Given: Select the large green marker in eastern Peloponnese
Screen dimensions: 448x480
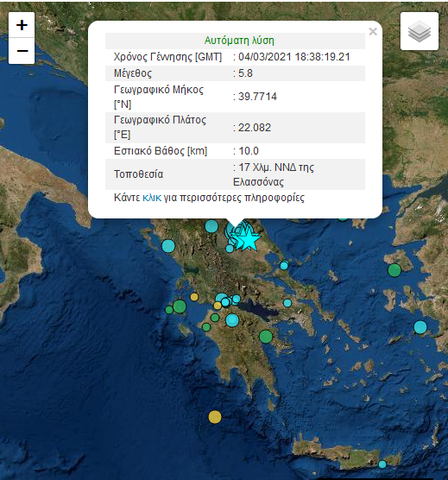Looking at the screenshot, I should [x=266, y=337].
